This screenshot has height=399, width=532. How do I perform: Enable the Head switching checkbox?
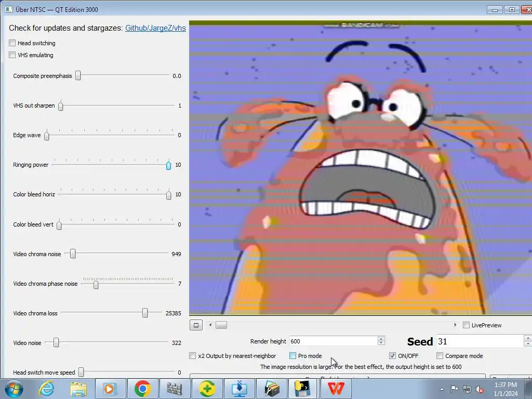click(x=12, y=43)
